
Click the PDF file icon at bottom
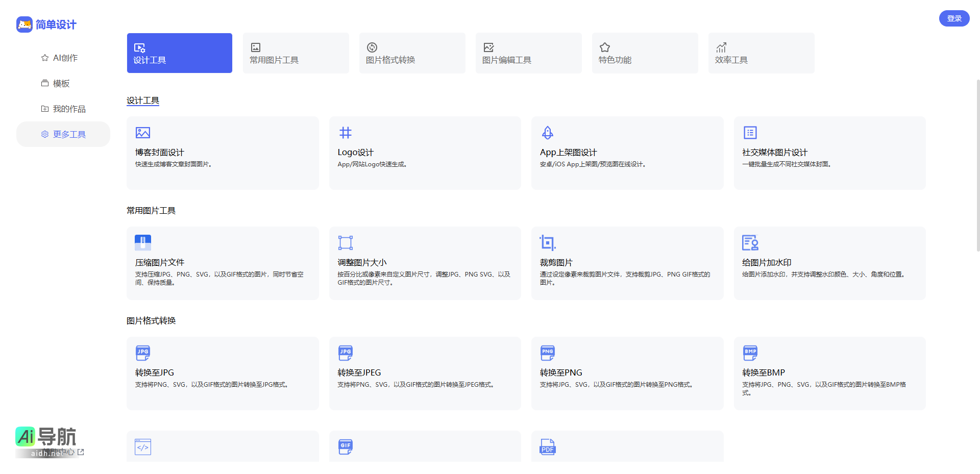(547, 447)
